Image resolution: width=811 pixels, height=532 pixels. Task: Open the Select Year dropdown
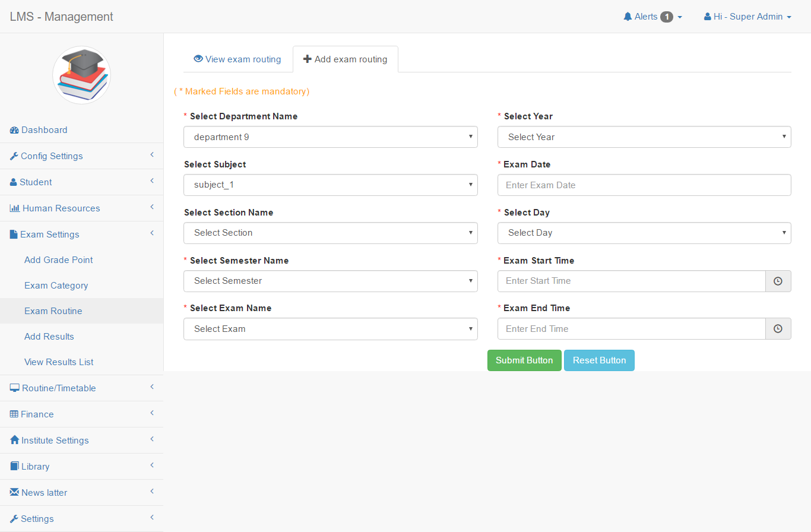644,137
